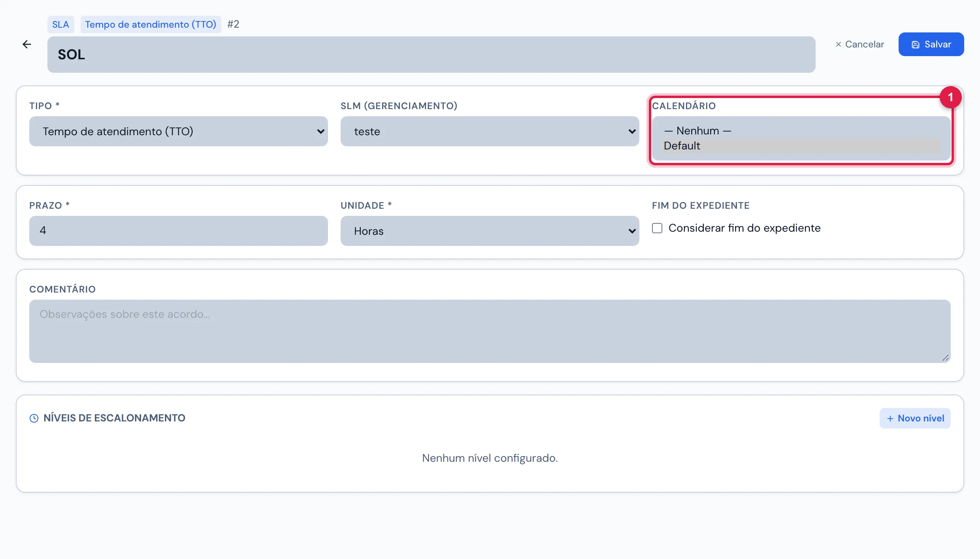Click the Calendário field label
This screenshot has width=980, height=559.
pyautogui.click(x=684, y=106)
